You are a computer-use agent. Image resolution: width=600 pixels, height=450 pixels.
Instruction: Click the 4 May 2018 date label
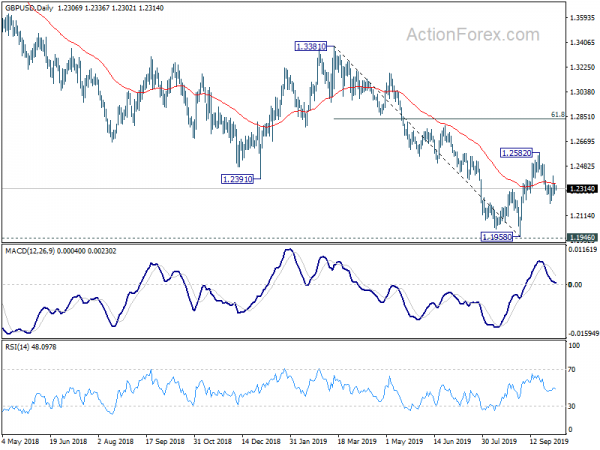click(20, 441)
